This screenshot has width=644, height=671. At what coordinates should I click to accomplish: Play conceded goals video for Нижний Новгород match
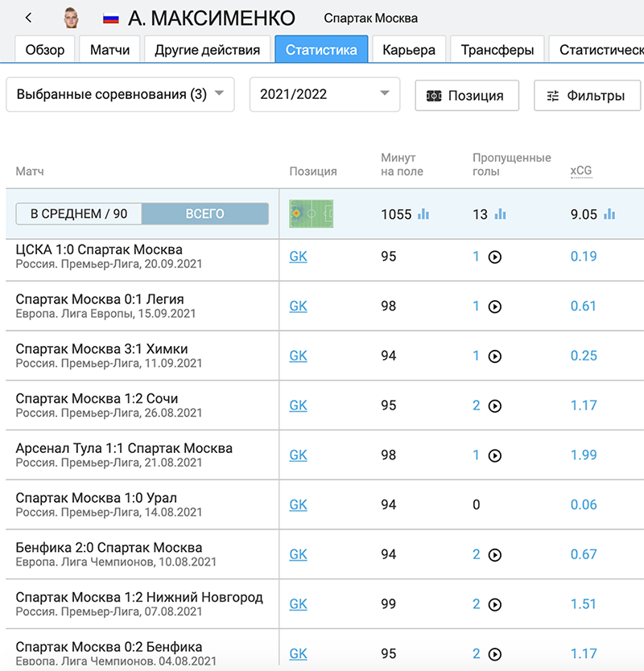click(495, 604)
